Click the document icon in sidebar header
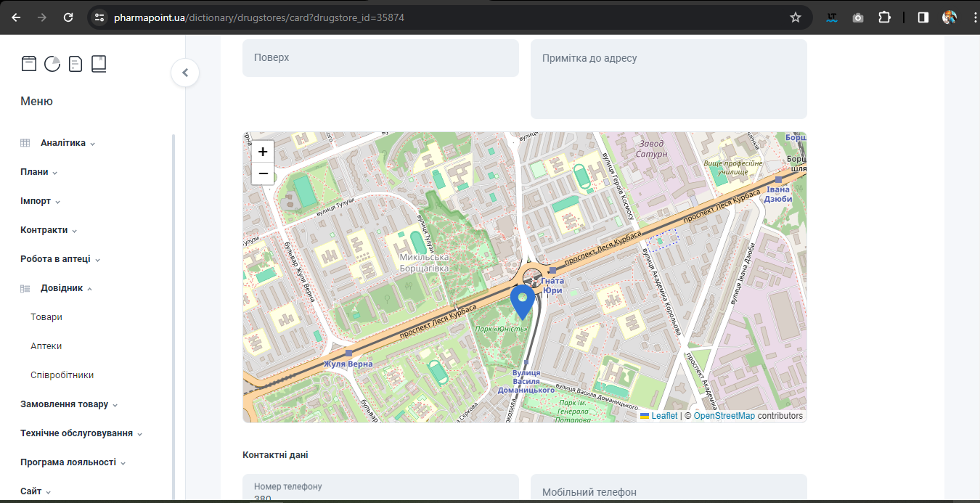Screen dimensions: 980x503 75,64
